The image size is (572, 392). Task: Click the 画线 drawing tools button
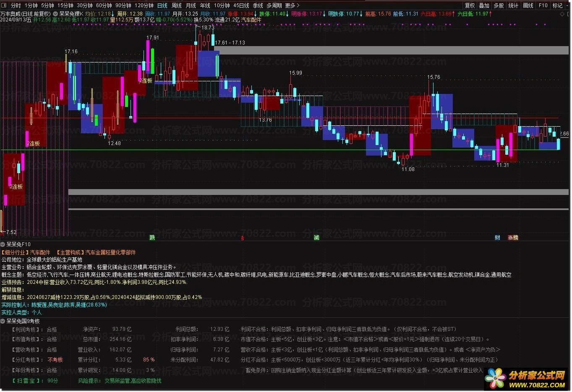point(528,5)
